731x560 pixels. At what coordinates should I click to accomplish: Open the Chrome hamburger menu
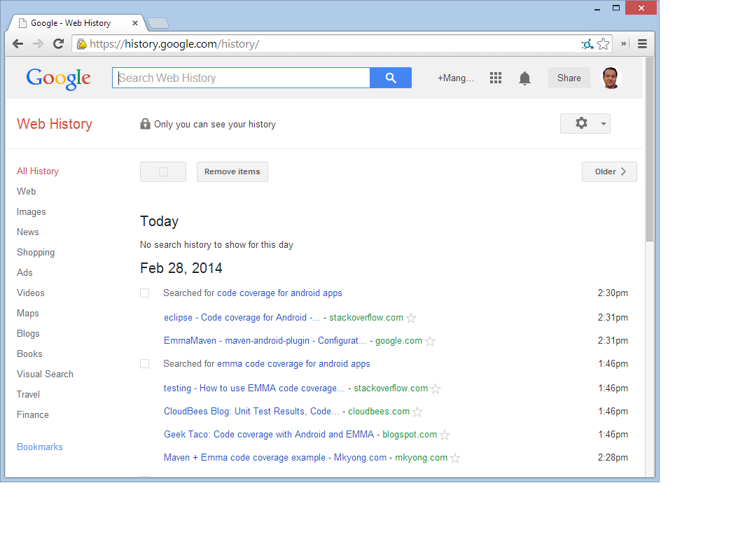(642, 44)
